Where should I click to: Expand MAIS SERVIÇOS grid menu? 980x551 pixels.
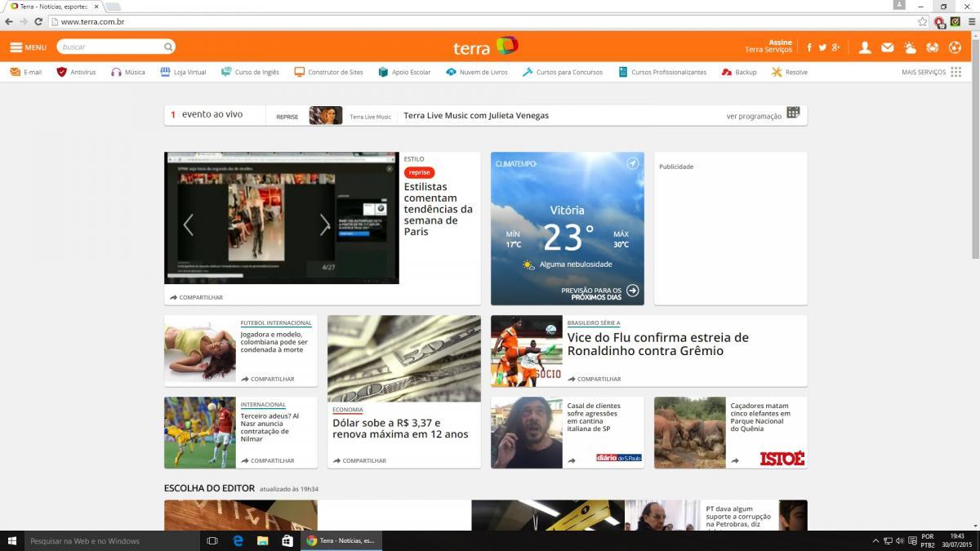pyautogui.click(x=931, y=72)
